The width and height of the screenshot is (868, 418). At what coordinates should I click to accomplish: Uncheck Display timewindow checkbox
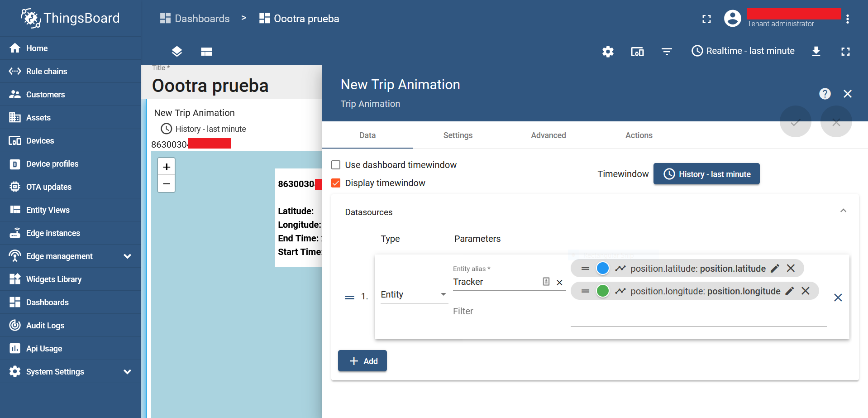coord(336,183)
